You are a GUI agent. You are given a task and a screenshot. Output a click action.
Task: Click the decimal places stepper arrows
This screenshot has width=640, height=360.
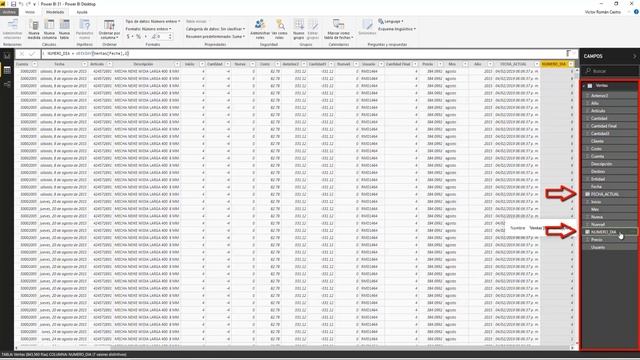[170, 37]
